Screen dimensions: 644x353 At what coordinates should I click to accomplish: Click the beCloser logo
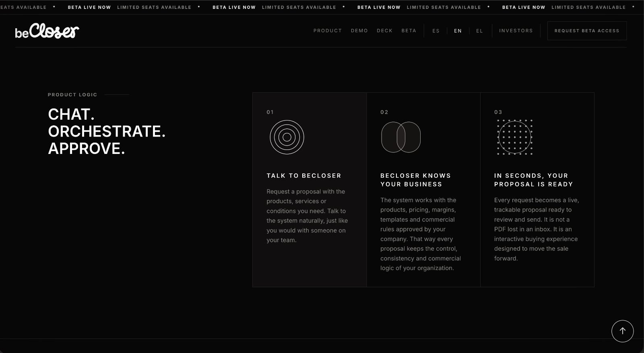coord(47,31)
